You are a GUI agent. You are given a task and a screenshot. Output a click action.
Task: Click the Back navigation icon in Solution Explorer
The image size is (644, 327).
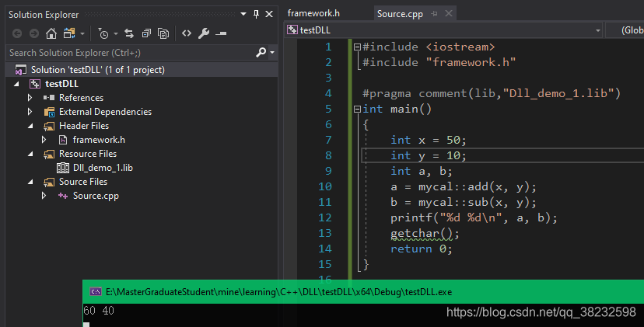tap(17, 33)
